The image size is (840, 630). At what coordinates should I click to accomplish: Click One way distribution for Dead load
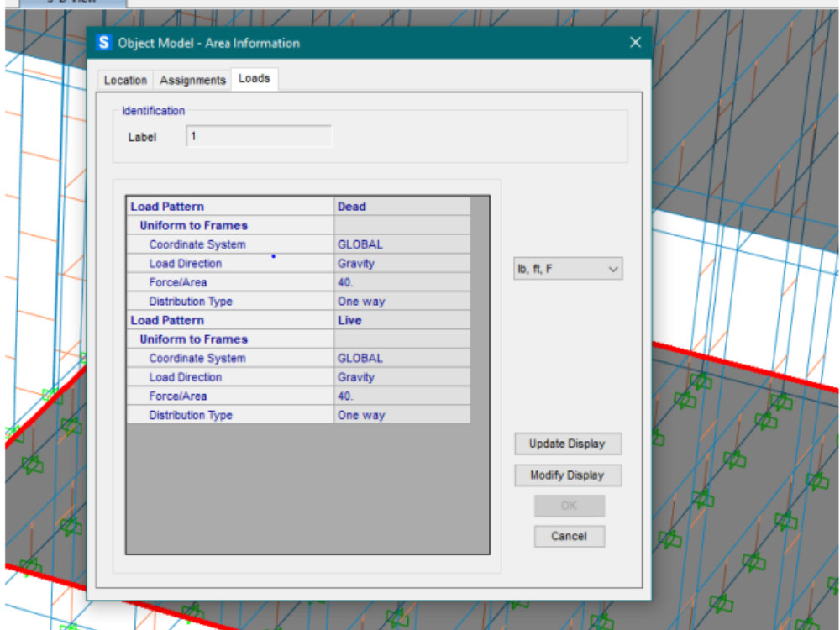click(402, 301)
